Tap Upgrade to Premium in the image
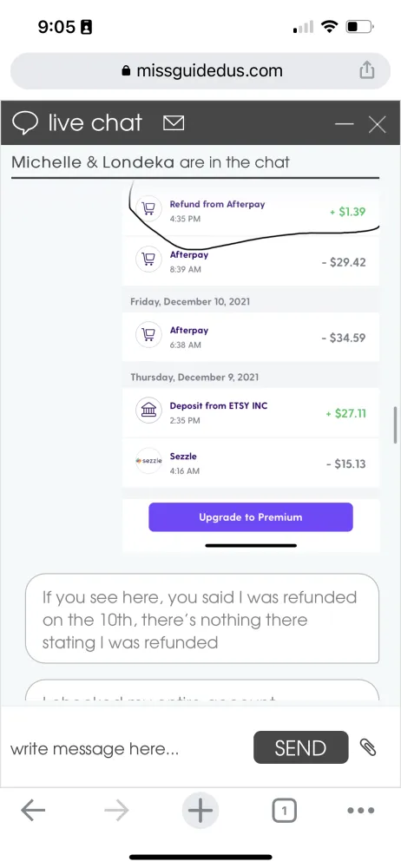 [x=250, y=517]
